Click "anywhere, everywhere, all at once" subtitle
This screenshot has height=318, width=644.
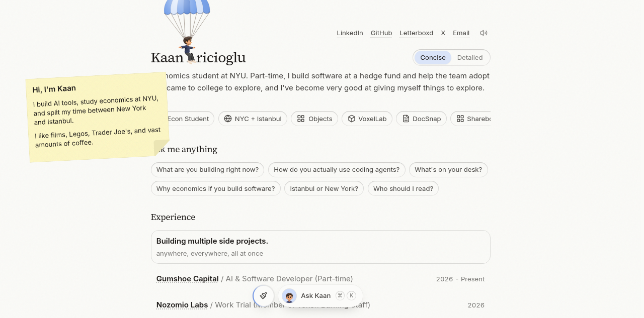[x=210, y=254]
